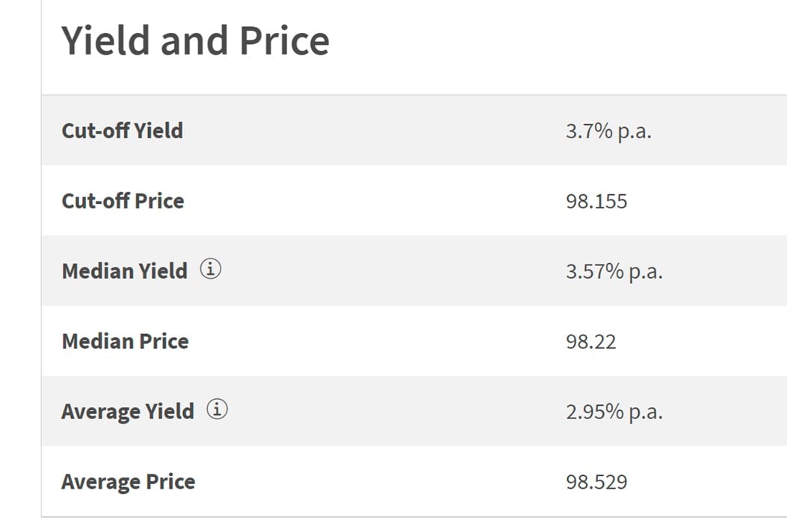Click the Median Yield info icon

pyautogui.click(x=210, y=269)
